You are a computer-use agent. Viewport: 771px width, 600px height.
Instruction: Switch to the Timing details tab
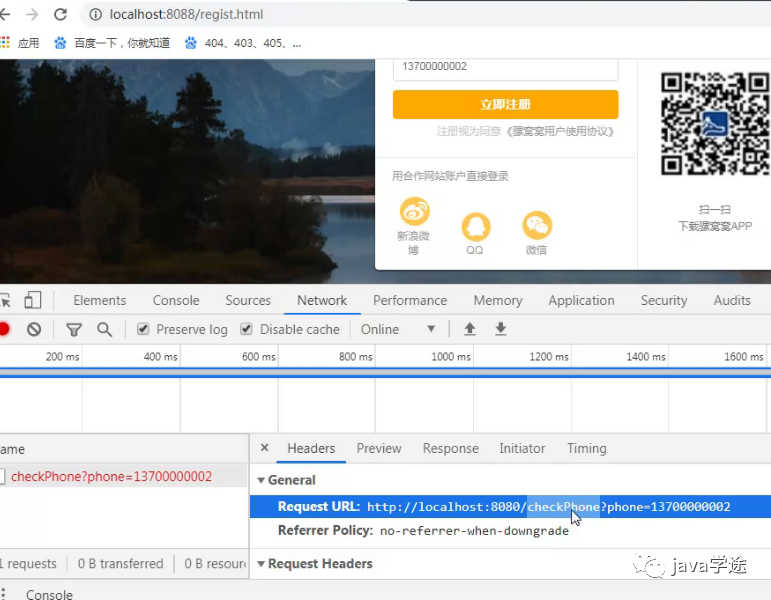[587, 449]
